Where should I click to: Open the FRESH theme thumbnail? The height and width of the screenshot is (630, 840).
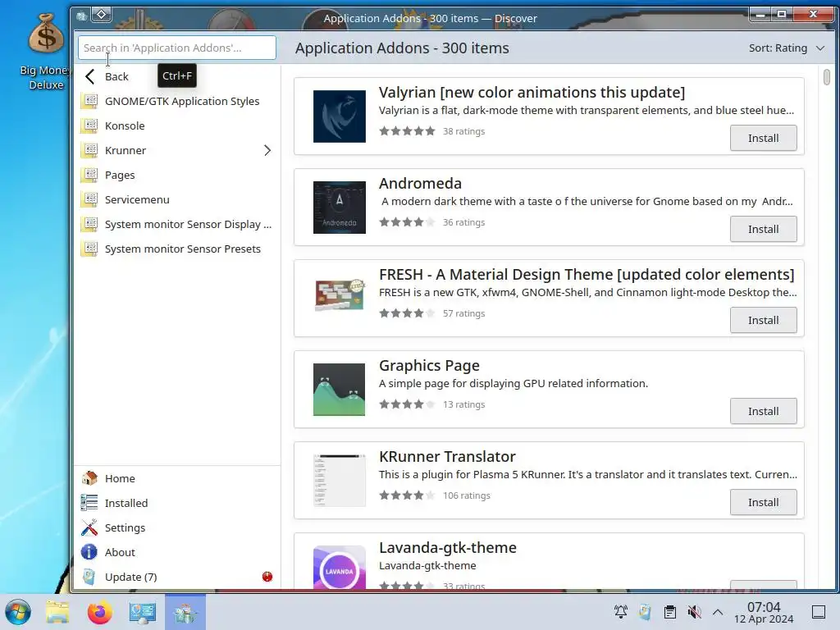point(339,295)
